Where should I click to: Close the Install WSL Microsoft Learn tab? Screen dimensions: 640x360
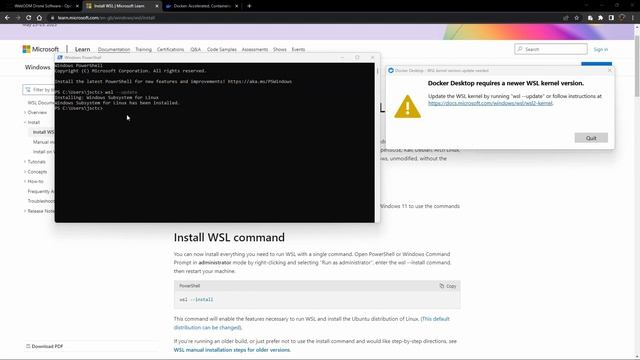click(157, 6)
